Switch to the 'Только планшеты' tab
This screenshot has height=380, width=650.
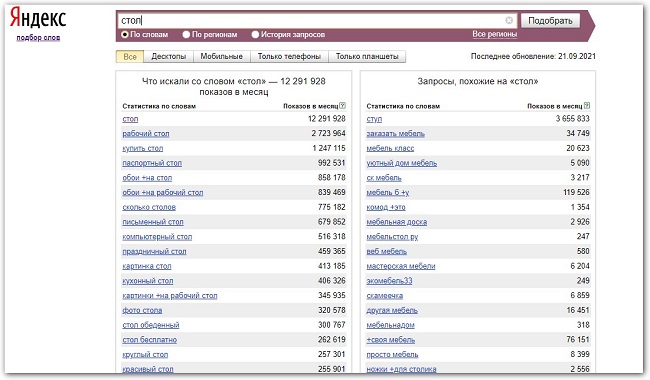(x=367, y=56)
